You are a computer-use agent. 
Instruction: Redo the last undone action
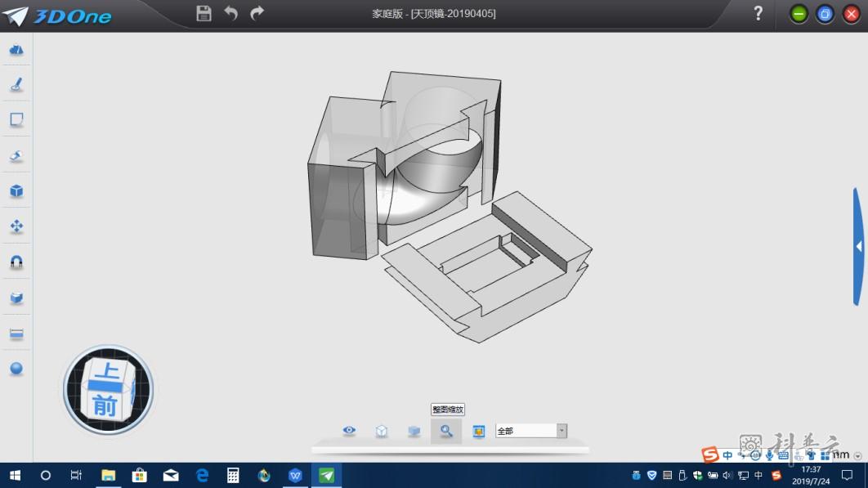click(x=257, y=13)
